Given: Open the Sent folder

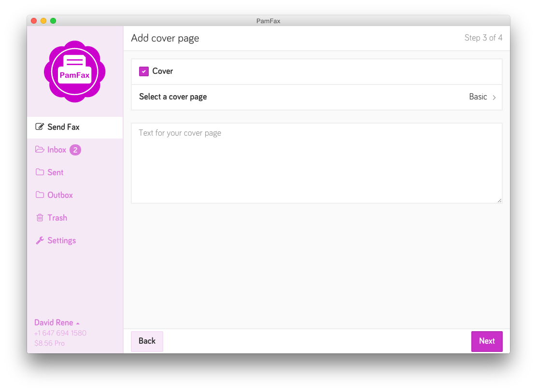Looking at the screenshot, I should pos(75,172).
